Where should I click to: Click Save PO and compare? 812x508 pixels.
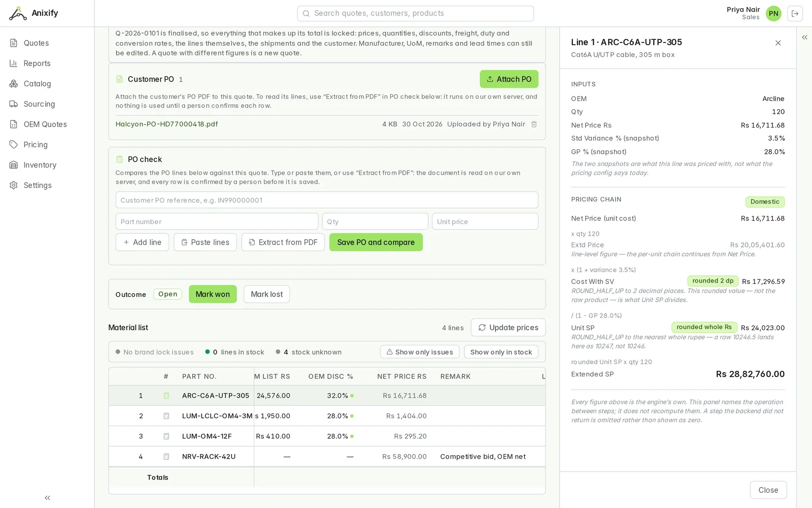(376, 242)
